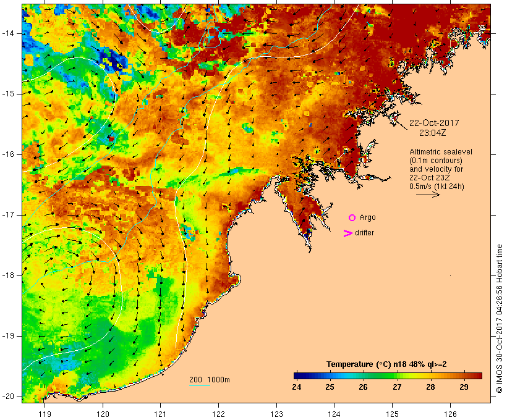Click the '(0.1m contours)' caption line
Image resolution: width=507 pixels, height=420 pixels.
pyautogui.click(x=436, y=161)
